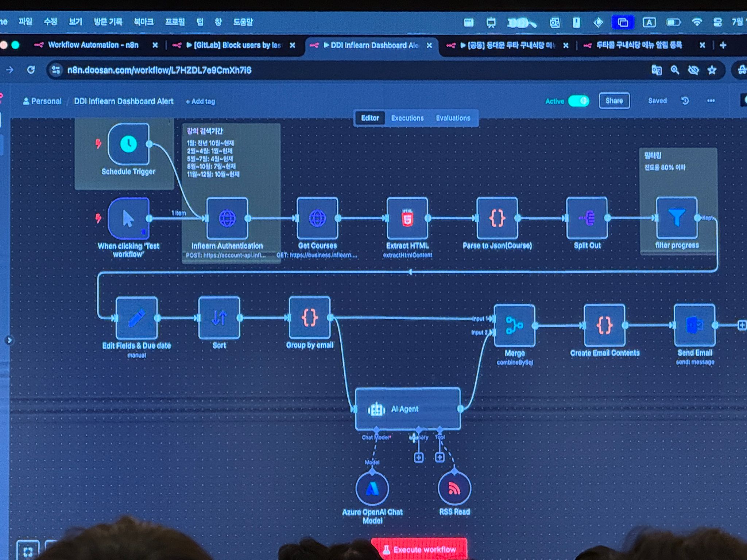Open the Sort node
Screen dimensions: 747x560
click(219, 318)
